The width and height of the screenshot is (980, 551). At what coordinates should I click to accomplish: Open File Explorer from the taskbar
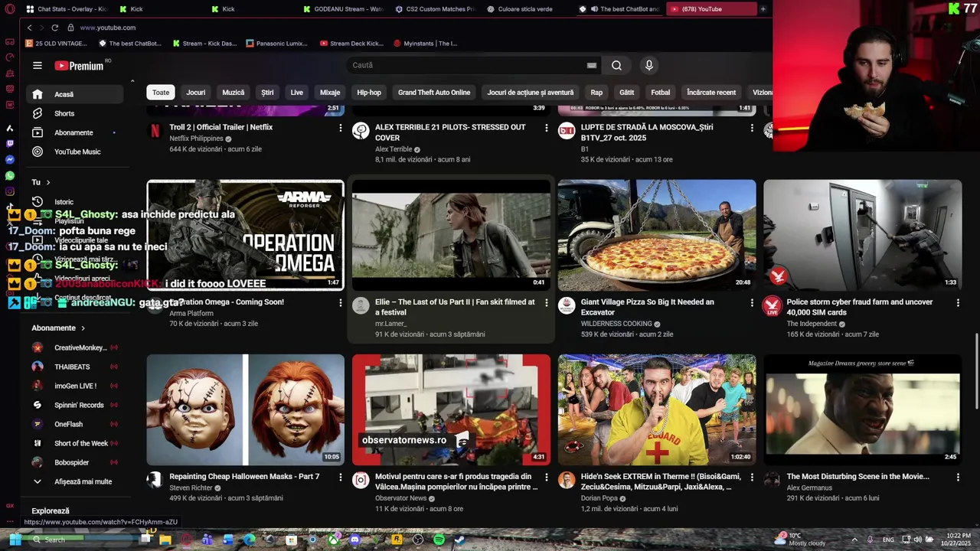point(165,540)
